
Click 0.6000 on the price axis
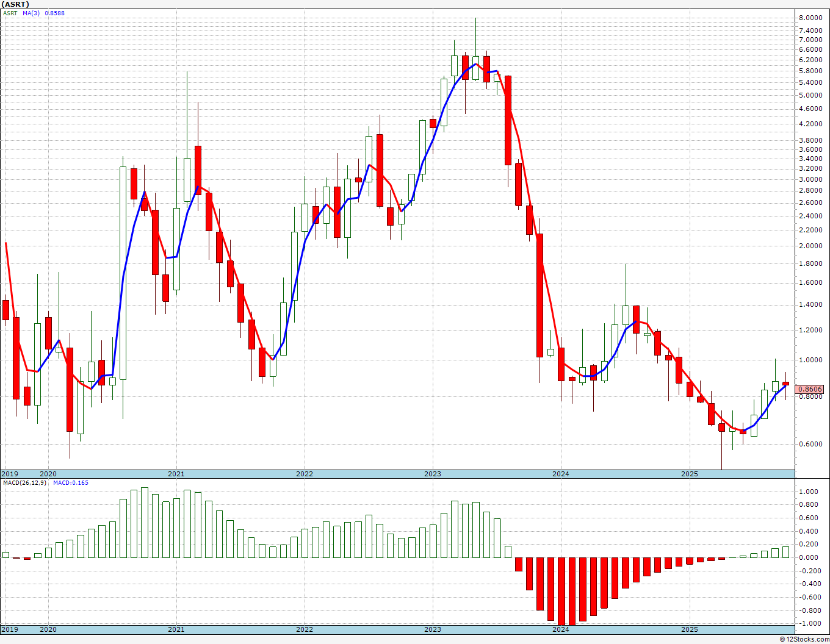click(810, 444)
